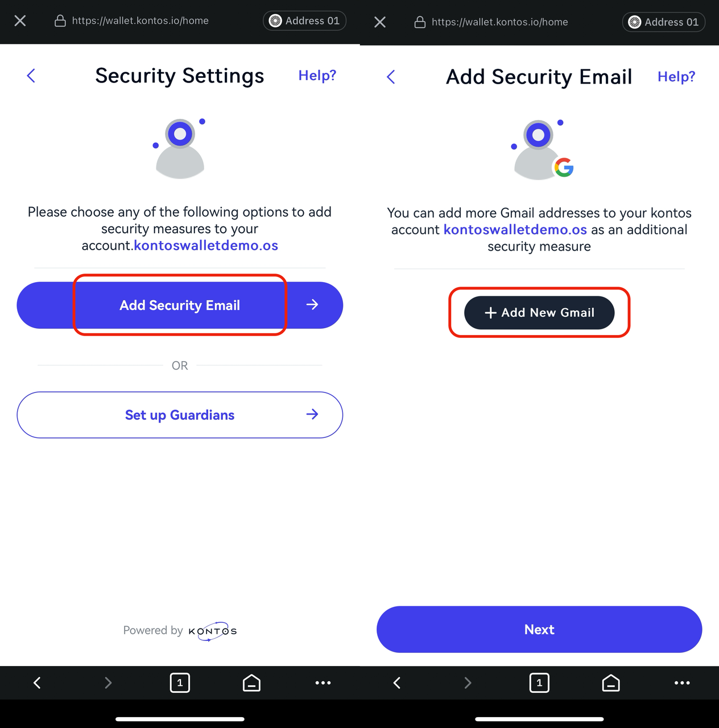719x728 pixels.
Task: Go to home icon in left browser bar
Action: click(x=251, y=682)
